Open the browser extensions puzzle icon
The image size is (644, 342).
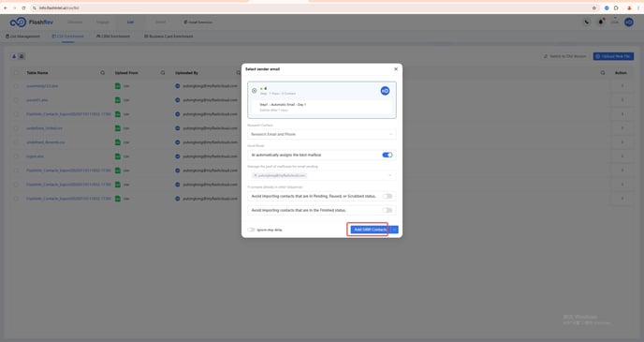[x=616, y=7]
